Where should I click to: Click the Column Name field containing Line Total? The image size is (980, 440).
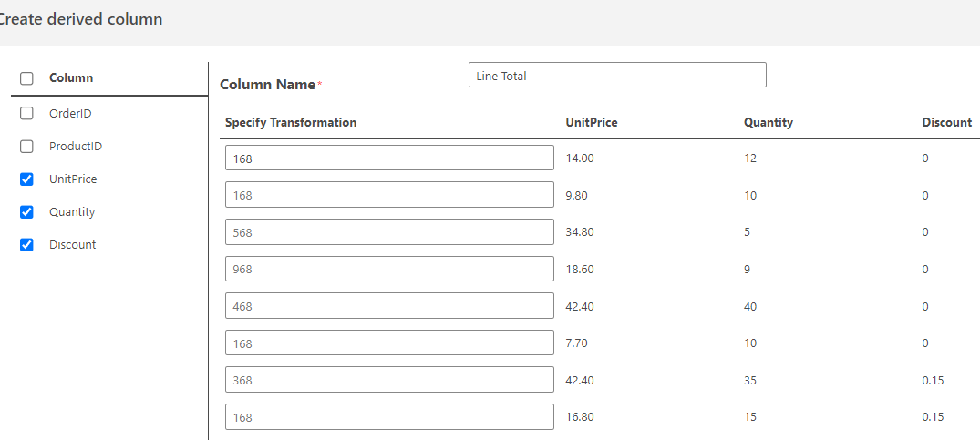coord(617,76)
